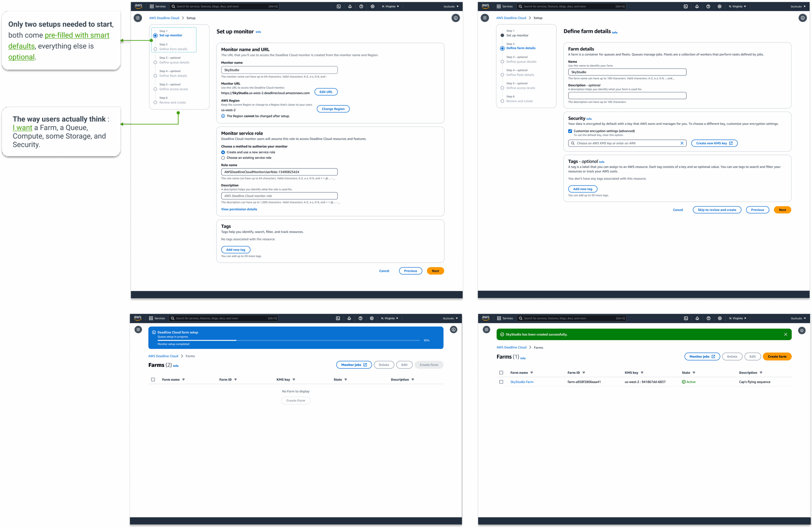
Task: Go to Step 3 Define queue details in monitor wizard
Action: [x=174, y=62]
